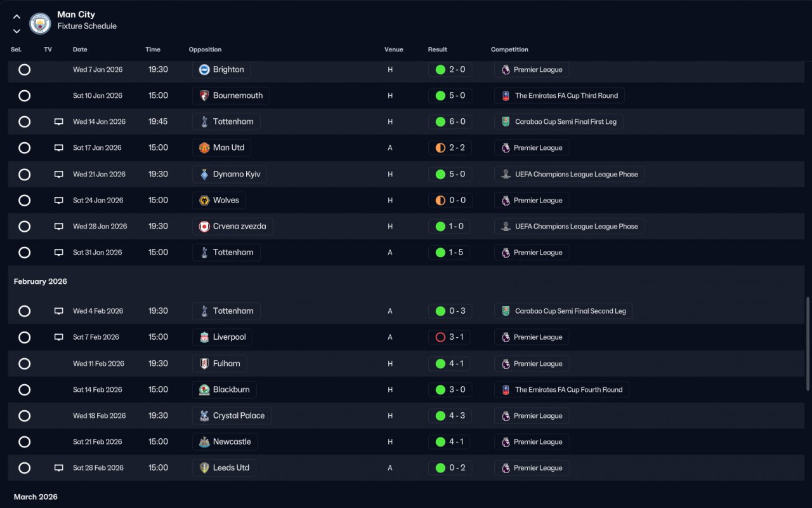This screenshot has width=812, height=508.
Task: Click the Man City club crest in header
Action: 40,23
